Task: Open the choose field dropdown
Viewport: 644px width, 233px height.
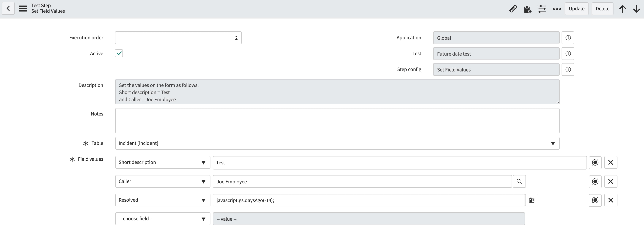Action: pos(163,219)
